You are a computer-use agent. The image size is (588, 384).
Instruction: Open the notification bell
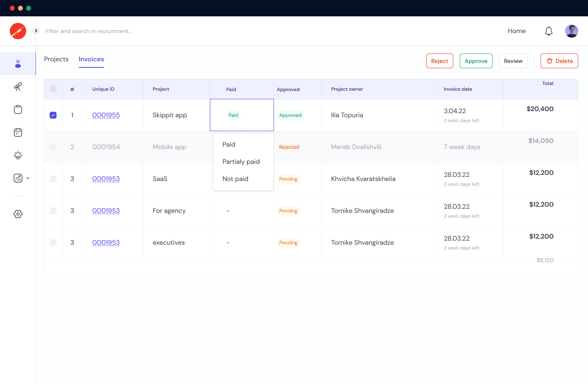(x=549, y=31)
